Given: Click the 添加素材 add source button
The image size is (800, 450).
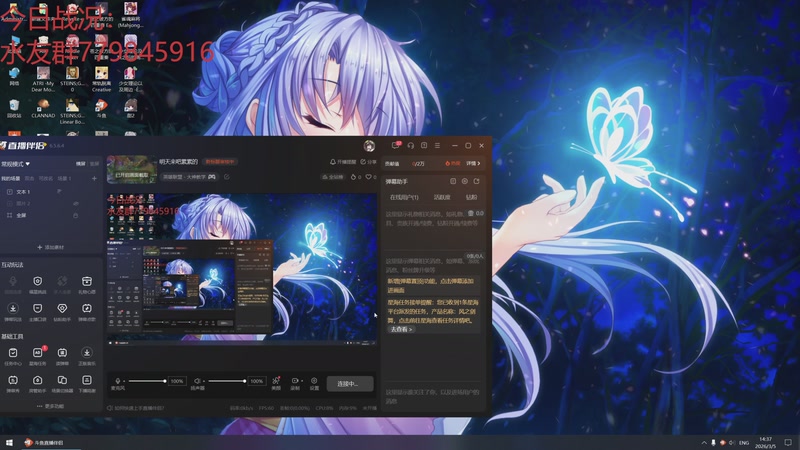Looking at the screenshot, I should [51, 247].
